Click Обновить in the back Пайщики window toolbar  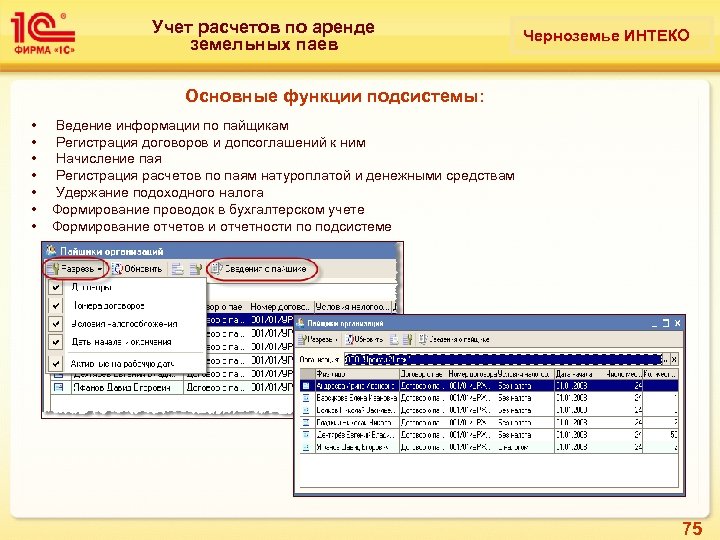pyautogui.click(x=137, y=269)
